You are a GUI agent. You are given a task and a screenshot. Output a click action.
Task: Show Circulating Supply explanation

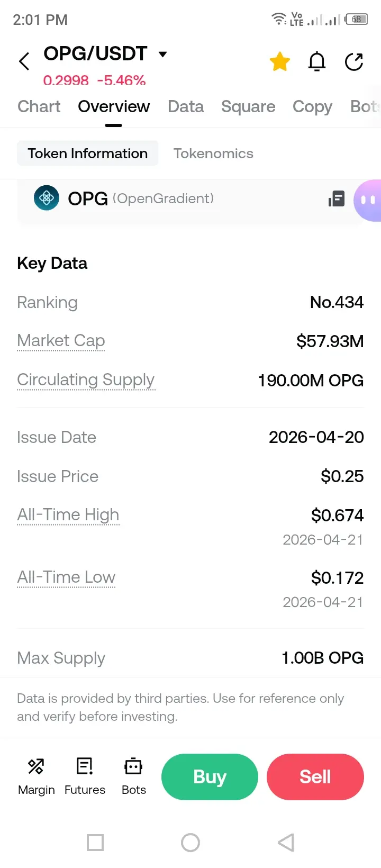tap(86, 379)
